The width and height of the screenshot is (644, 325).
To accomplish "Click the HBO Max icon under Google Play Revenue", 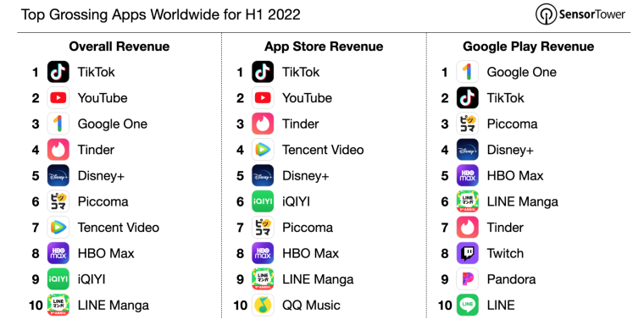I will (x=468, y=176).
